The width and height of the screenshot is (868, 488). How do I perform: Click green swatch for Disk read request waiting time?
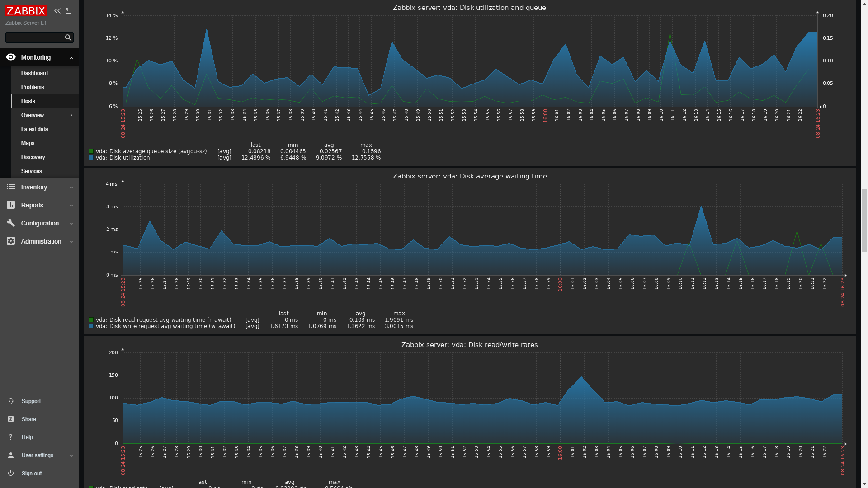pyautogui.click(x=91, y=320)
